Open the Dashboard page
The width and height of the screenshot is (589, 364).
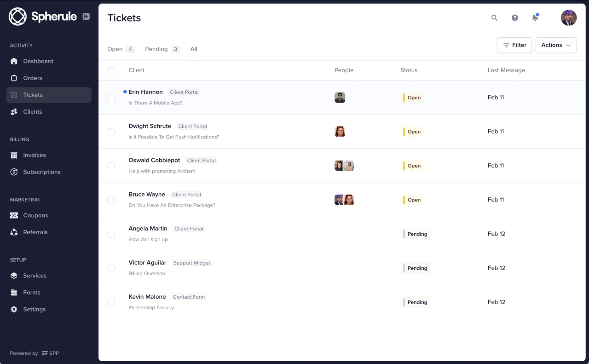click(38, 61)
